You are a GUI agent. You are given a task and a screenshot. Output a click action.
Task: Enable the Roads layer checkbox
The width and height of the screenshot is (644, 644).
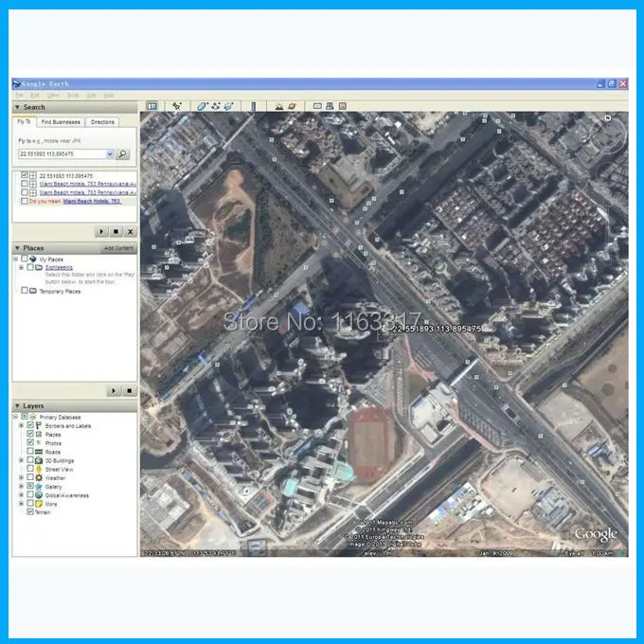point(30,452)
